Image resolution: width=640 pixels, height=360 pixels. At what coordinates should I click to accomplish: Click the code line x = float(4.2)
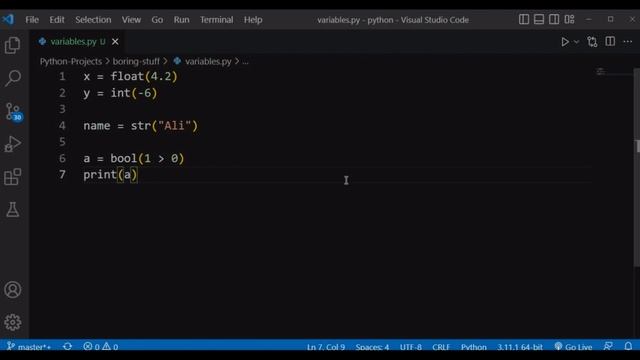point(131,77)
